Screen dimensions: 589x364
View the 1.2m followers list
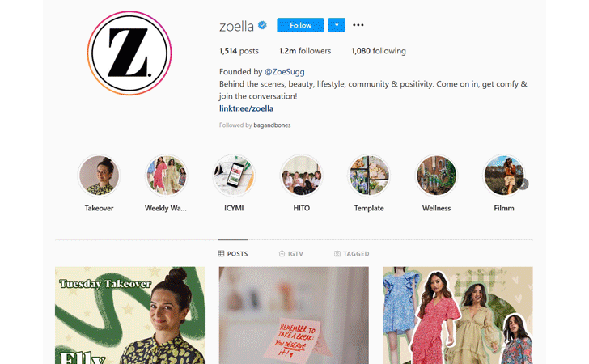[305, 51]
